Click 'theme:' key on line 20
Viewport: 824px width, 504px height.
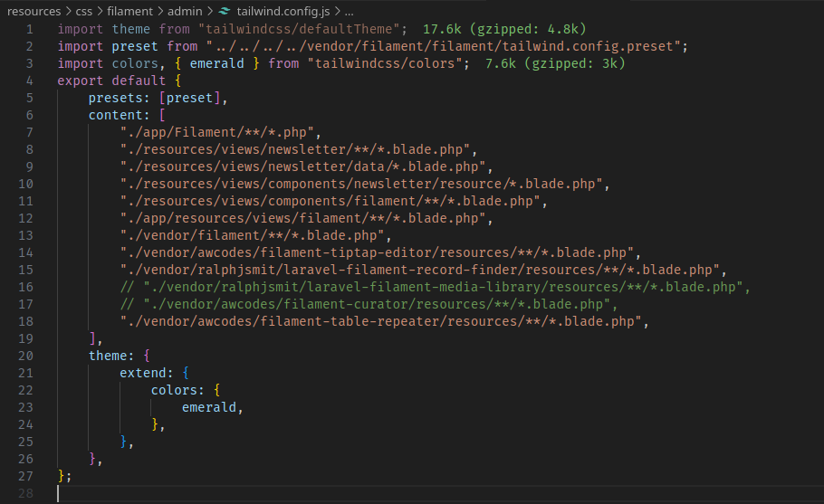(111, 356)
